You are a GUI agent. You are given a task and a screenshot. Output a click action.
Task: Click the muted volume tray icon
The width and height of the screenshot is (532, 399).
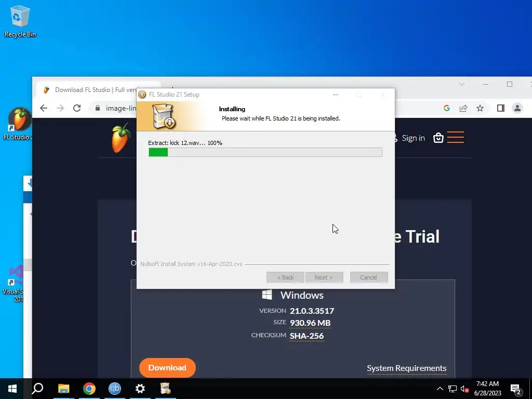pos(465,389)
